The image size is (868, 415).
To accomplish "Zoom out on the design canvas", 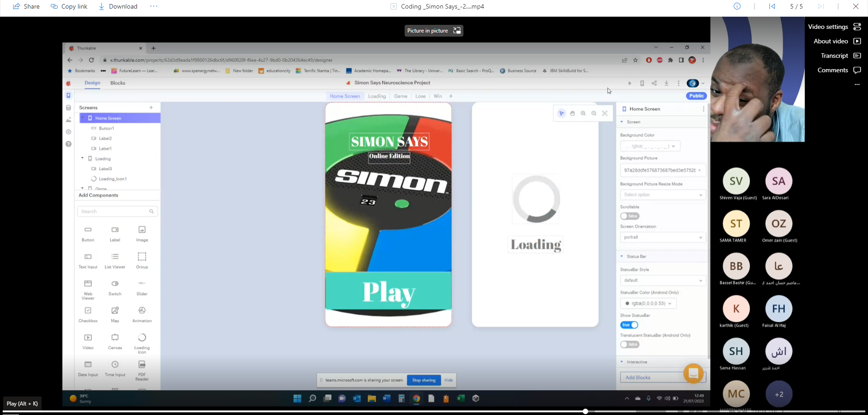I will click(594, 113).
